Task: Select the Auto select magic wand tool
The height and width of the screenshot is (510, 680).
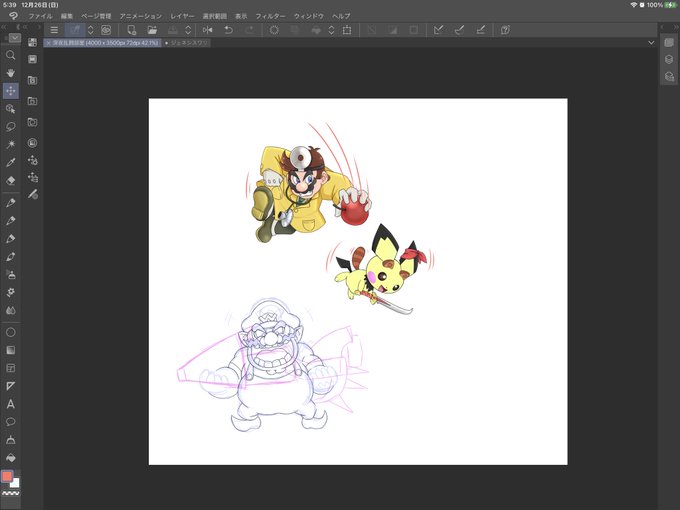Action: [x=10, y=144]
